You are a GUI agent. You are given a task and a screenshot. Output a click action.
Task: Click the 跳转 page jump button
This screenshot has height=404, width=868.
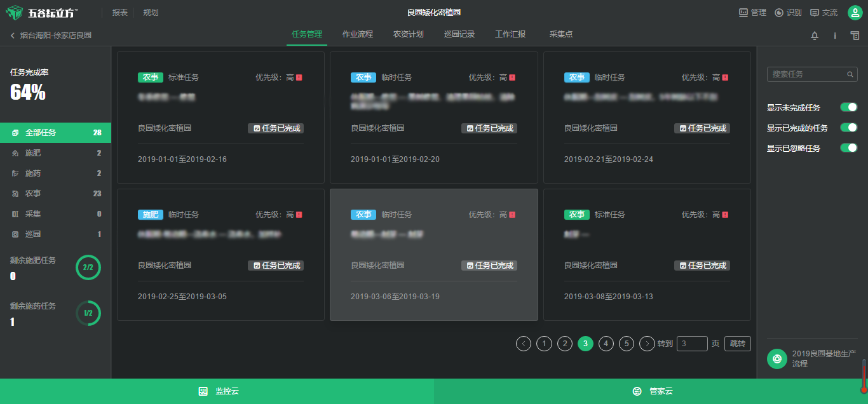click(x=737, y=343)
